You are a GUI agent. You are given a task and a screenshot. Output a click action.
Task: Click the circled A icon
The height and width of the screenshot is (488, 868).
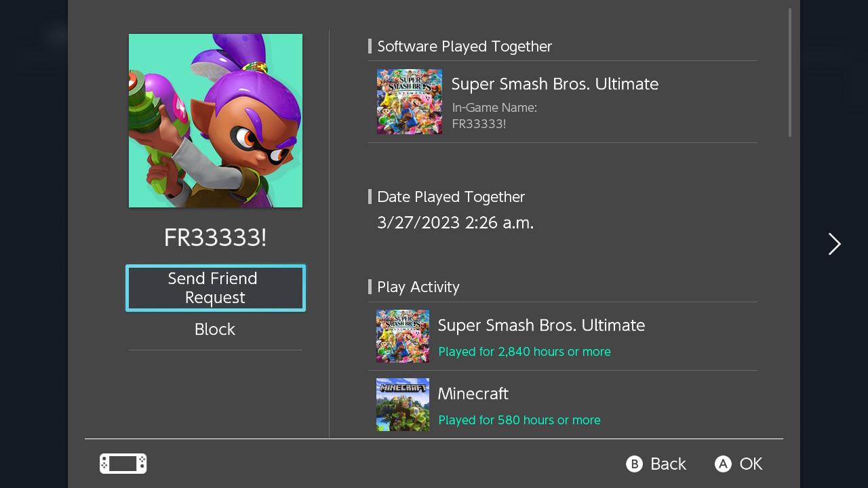point(723,464)
